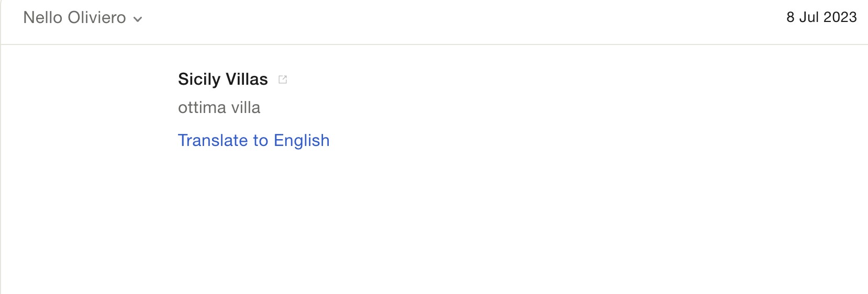This screenshot has width=868, height=294.
Task: Show options via the Nello Oliviero down arrow
Action: click(138, 19)
